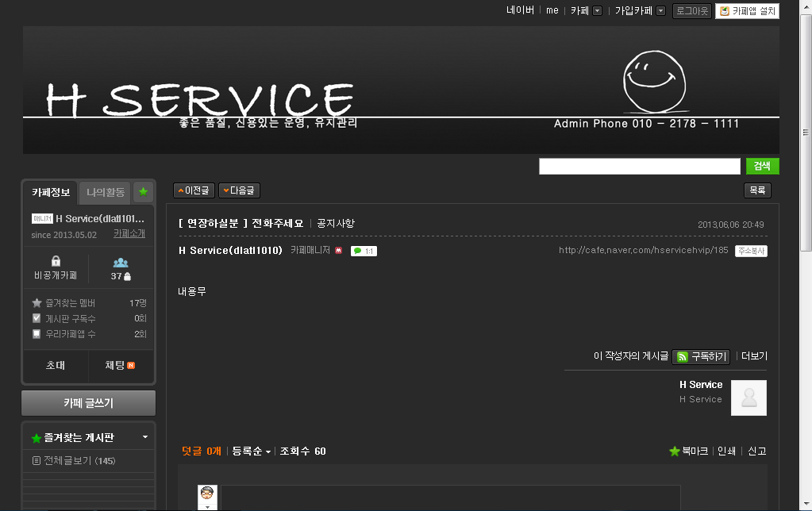The image size is (812, 511).
Task: Click the commenter avatar beside comment box
Action: click(207, 497)
